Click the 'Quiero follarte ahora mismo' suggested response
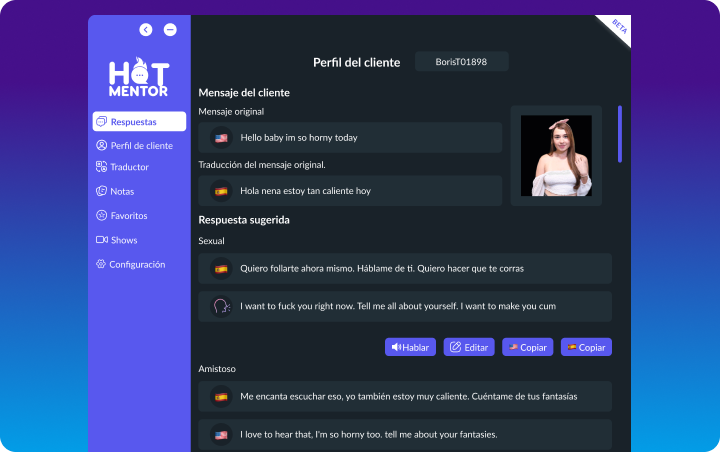 [x=405, y=268]
